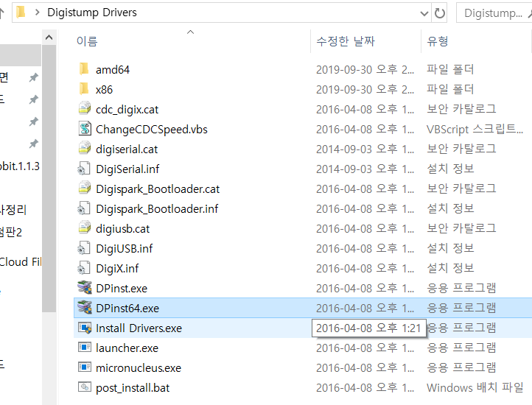Select file name Install Drivers.exe
This screenshot has width=532, height=405.
(x=139, y=328)
